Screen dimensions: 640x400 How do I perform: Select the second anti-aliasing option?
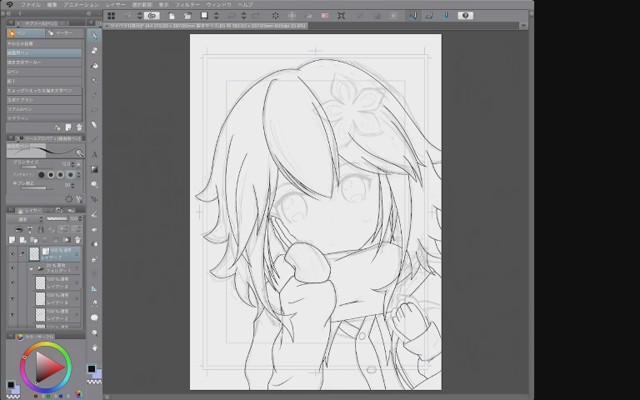[51, 175]
